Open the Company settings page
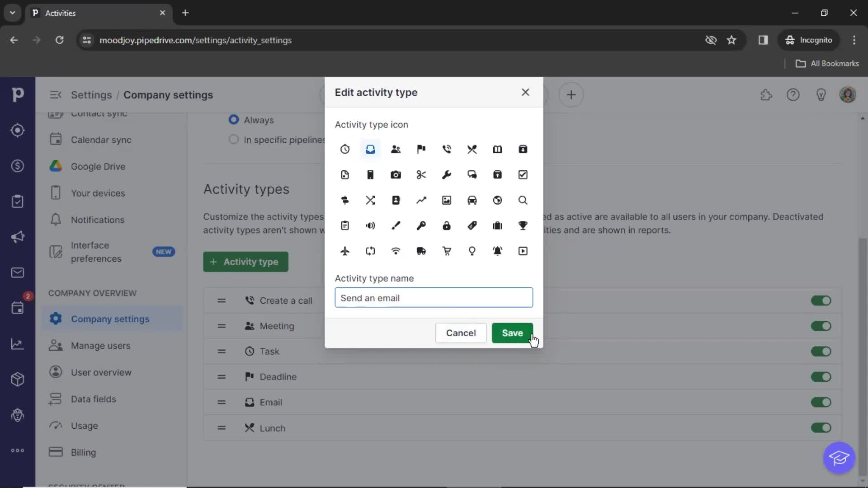The image size is (868, 488). pyautogui.click(x=110, y=318)
